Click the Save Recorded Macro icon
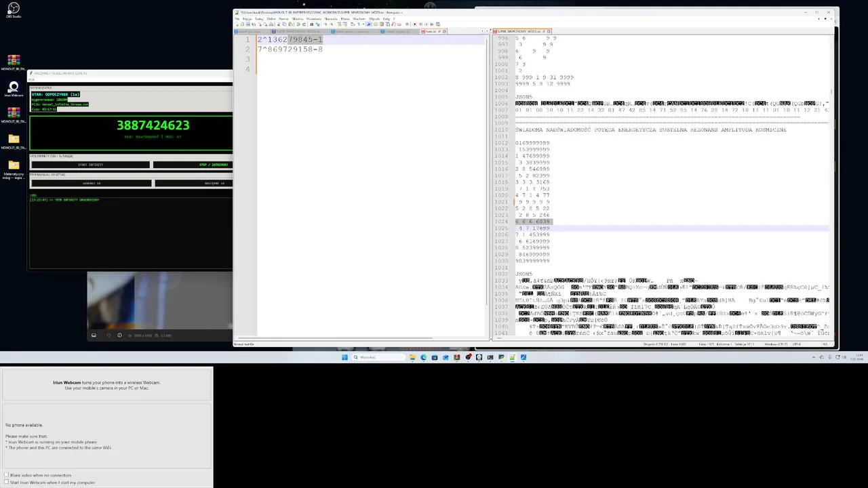 438,24
